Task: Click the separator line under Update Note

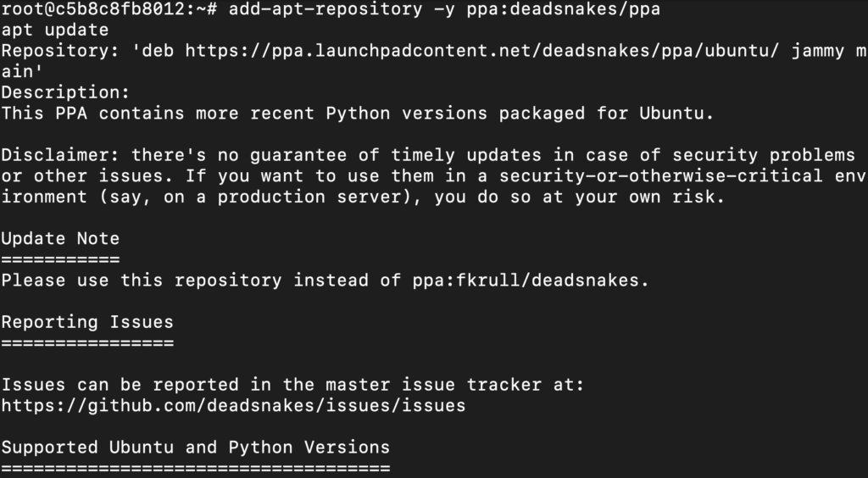Action: [60, 259]
